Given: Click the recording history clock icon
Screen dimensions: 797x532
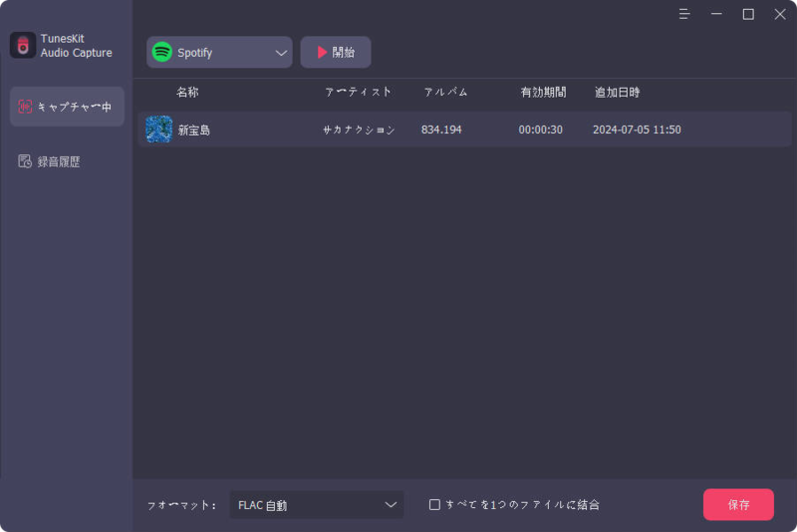Looking at the screenshot, I should pyautogui.click(x=24, y=161).
